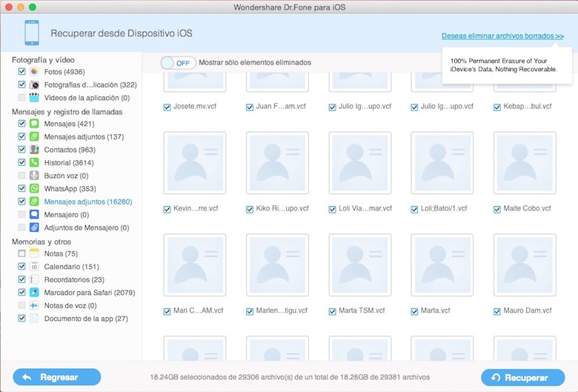
Task: Uncheck the Fotos (4936) checkbox
Action: click(x=21, y=72)
